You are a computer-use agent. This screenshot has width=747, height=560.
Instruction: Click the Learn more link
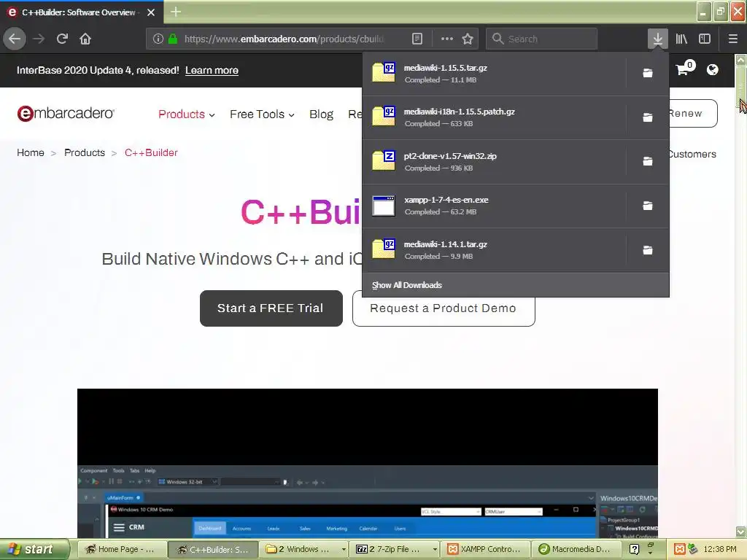click(x=212, y=71)
